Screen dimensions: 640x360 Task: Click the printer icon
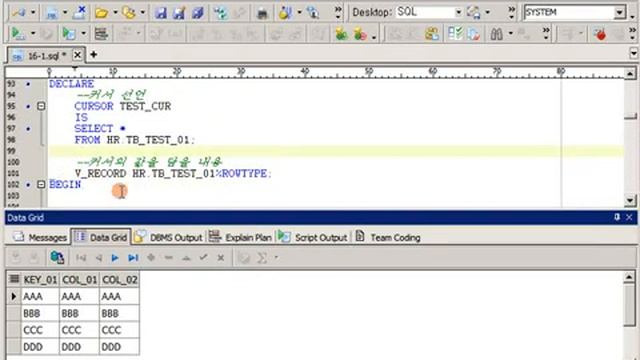[x=262, y=13]
